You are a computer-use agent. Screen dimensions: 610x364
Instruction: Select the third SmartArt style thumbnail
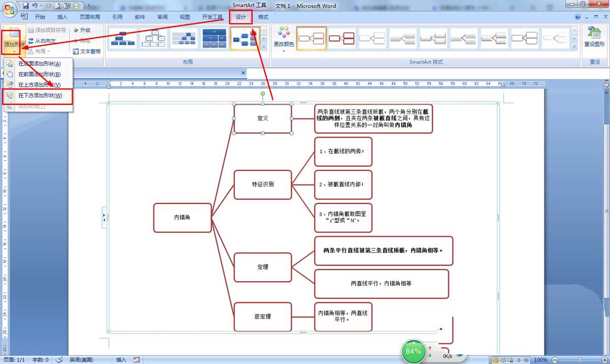[x=373, y=38]
